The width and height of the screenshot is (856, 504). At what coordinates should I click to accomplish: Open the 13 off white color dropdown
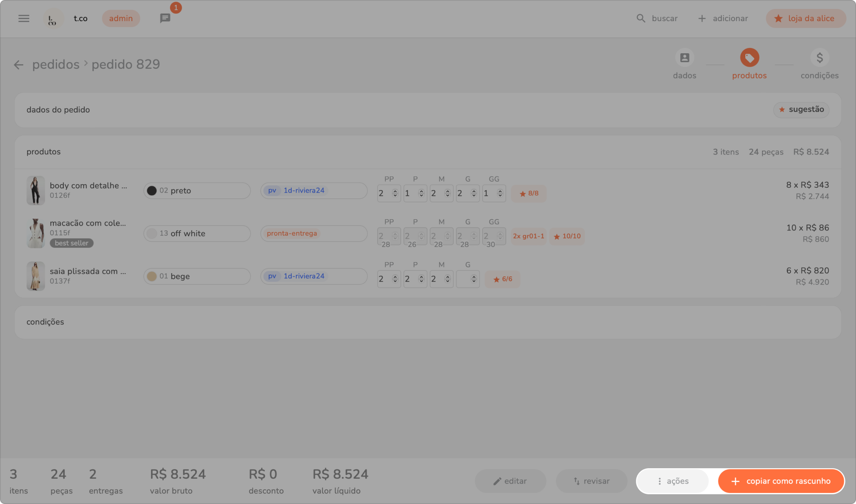pos(197,233)
